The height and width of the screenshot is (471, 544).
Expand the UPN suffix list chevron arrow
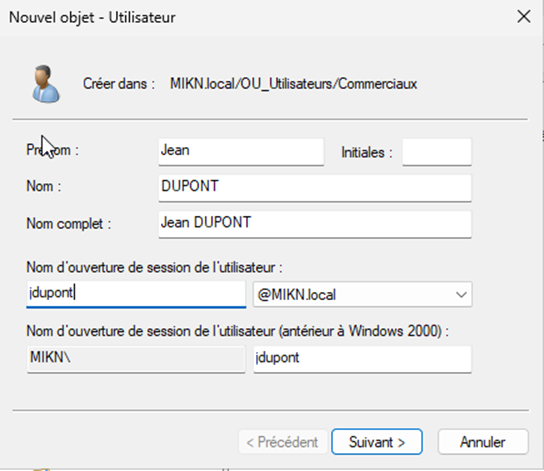click(461, 295)
